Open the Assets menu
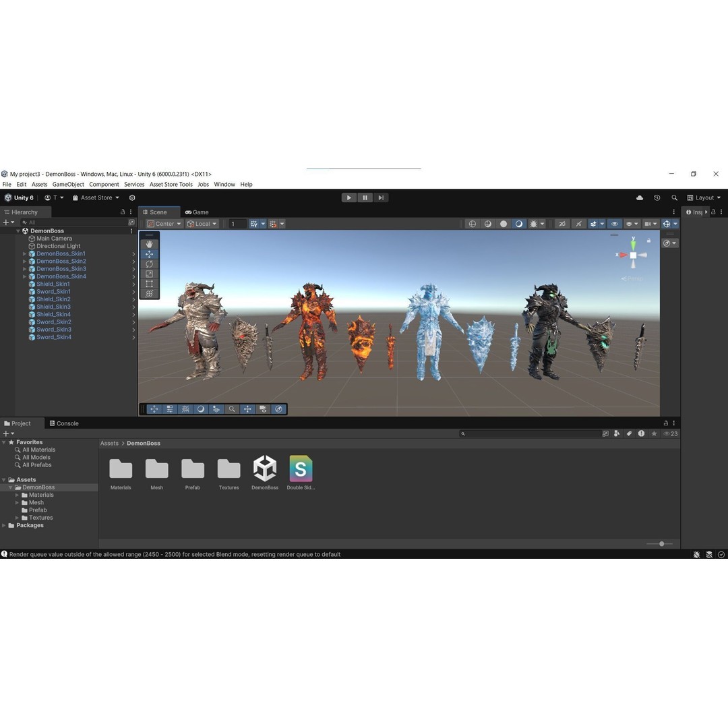 39,184
